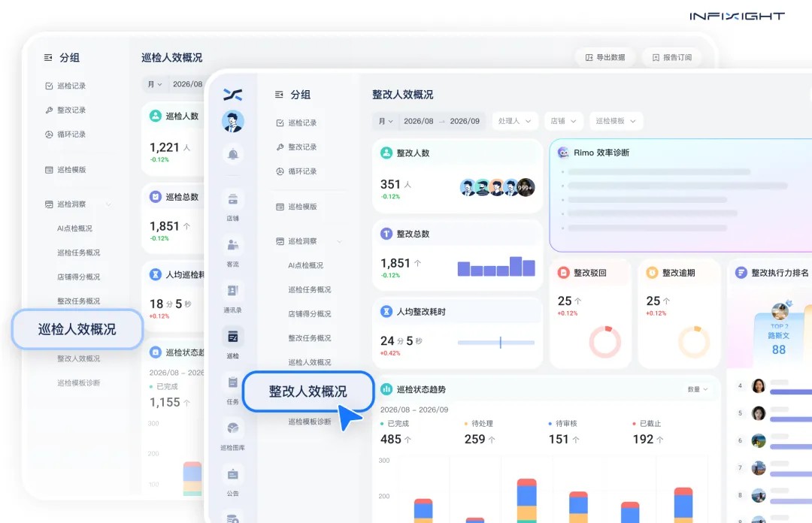Select AI点检概况 in front window sidebar

coord(305,265)
